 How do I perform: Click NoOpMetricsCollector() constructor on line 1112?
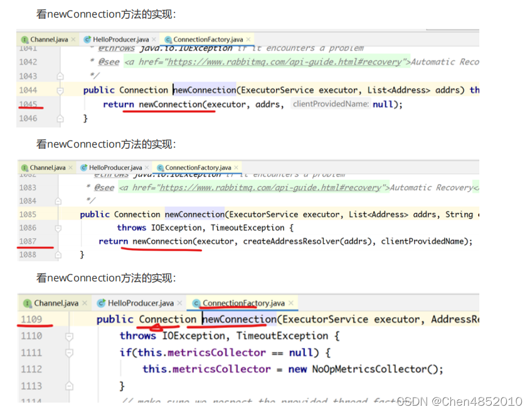[374, 369]
